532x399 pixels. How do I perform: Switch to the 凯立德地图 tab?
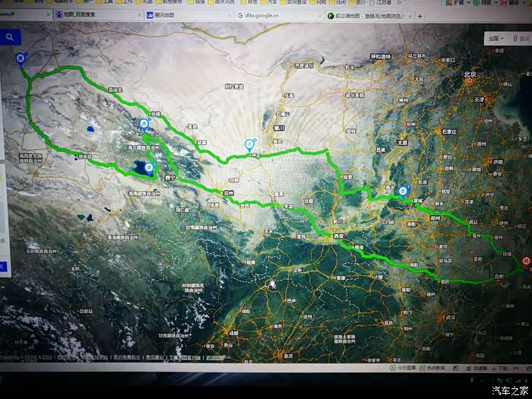click(x=370, y=16)
